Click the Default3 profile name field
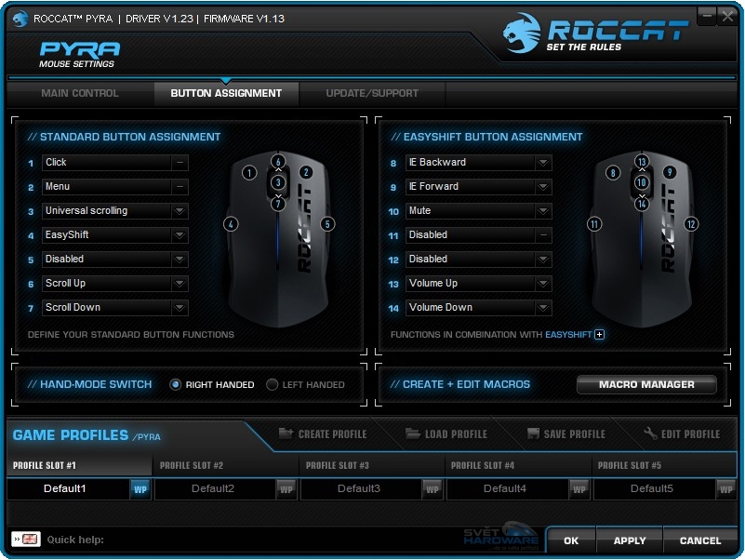 358,488
